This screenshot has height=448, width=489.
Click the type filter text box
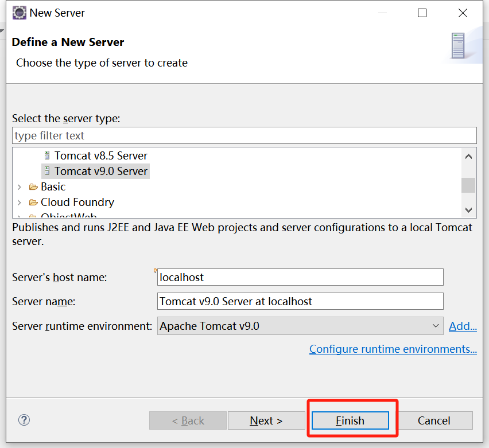(x=244, y=135)
